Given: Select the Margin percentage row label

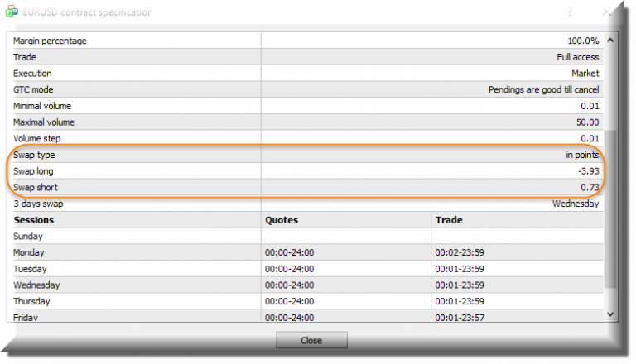Looking at the screenshot, I should (x=50, y=41).
